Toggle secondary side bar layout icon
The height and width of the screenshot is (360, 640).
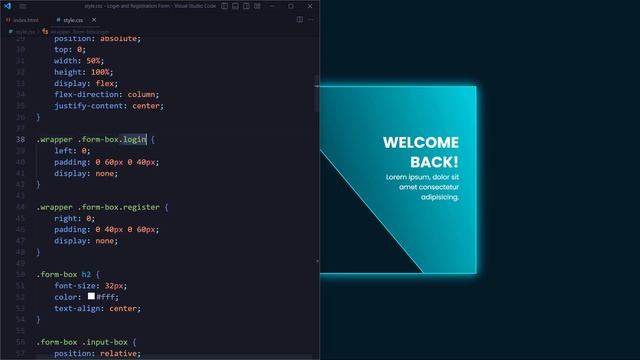pyautogui.click(x=247, y=6)
